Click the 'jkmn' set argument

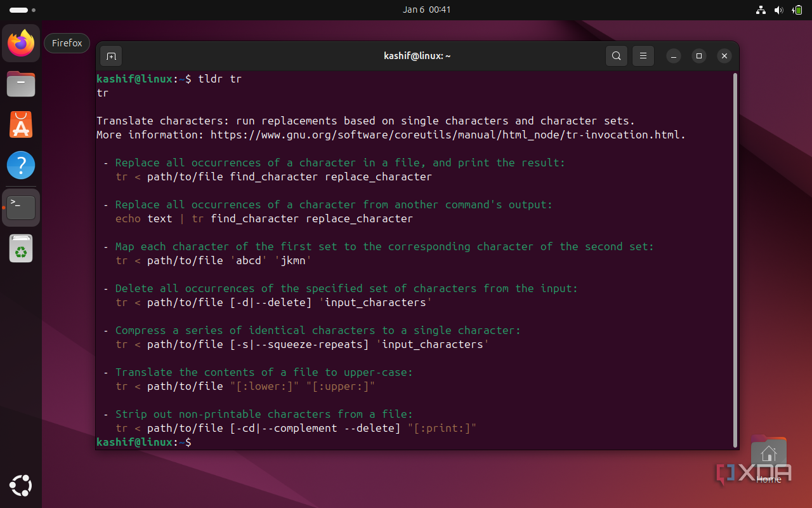click(x=292, y=260)
